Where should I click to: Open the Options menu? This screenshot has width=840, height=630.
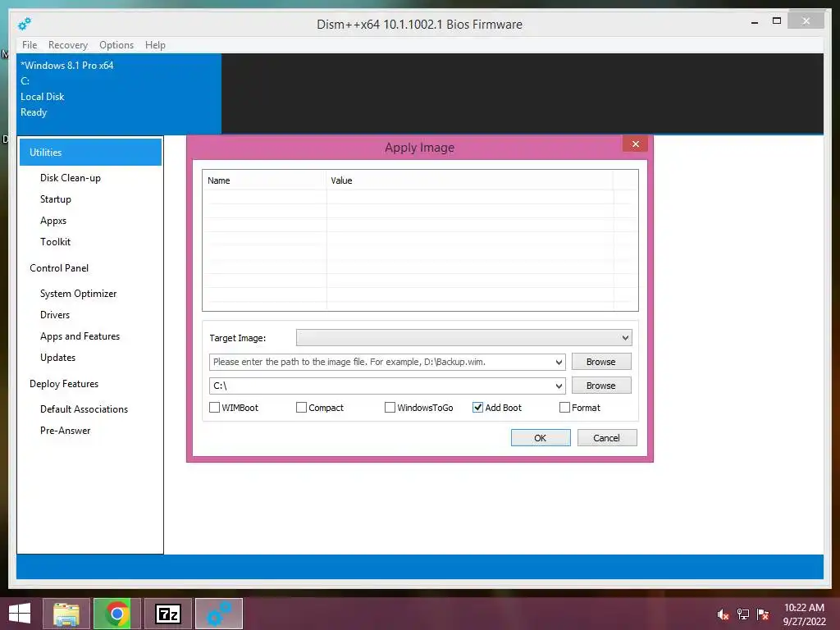(x=116, y=45)
